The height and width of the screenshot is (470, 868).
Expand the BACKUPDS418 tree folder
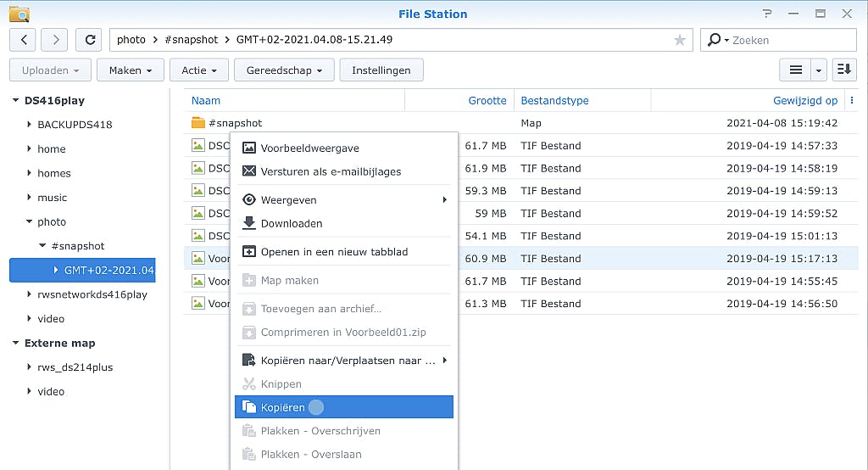coord(30,125)
